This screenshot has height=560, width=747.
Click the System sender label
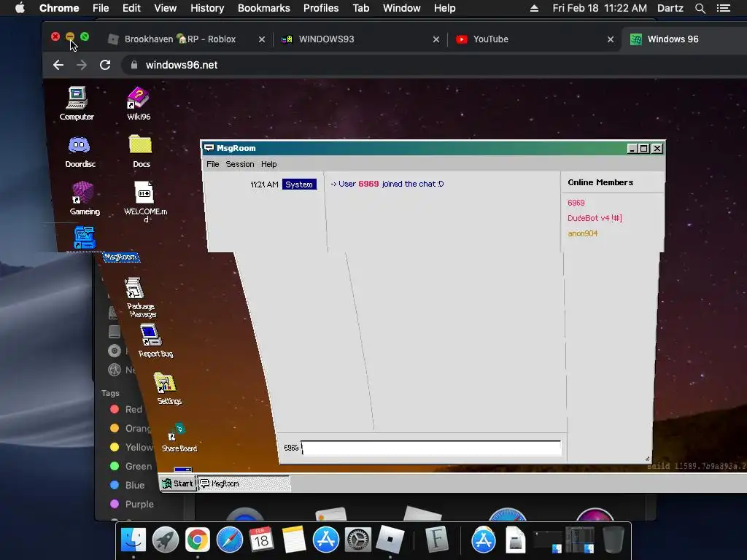[x=299, y=184]
